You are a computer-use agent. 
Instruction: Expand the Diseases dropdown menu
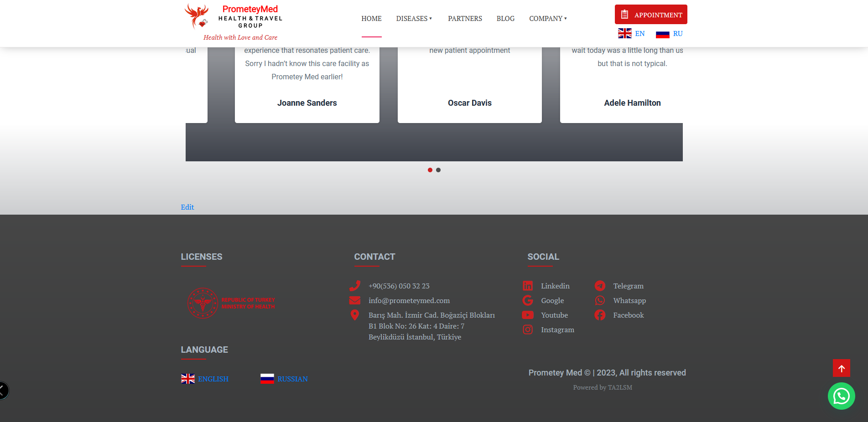click(414, 19)
